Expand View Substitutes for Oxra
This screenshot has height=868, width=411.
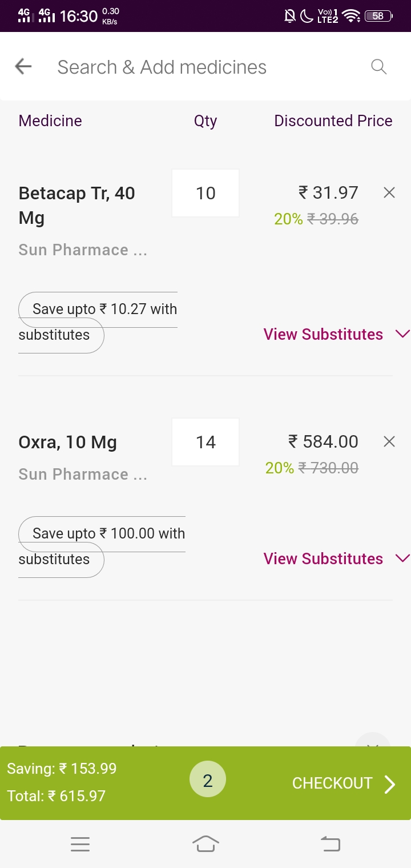pyautogui.click(x=323, y=558)
